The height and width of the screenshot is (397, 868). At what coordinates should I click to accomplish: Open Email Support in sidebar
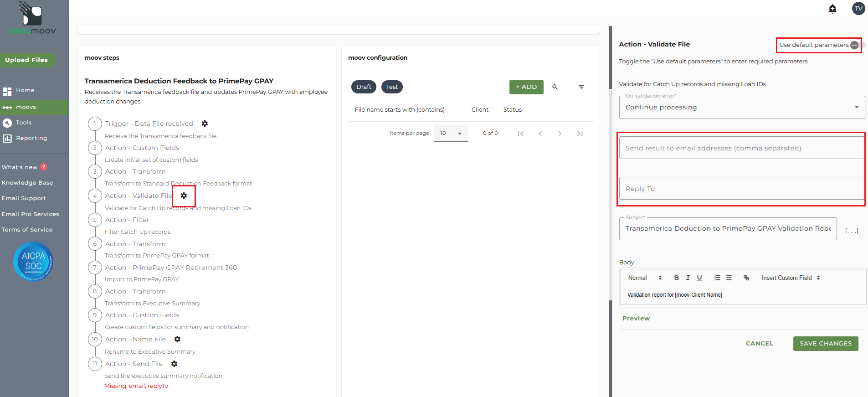click(24, 198)
